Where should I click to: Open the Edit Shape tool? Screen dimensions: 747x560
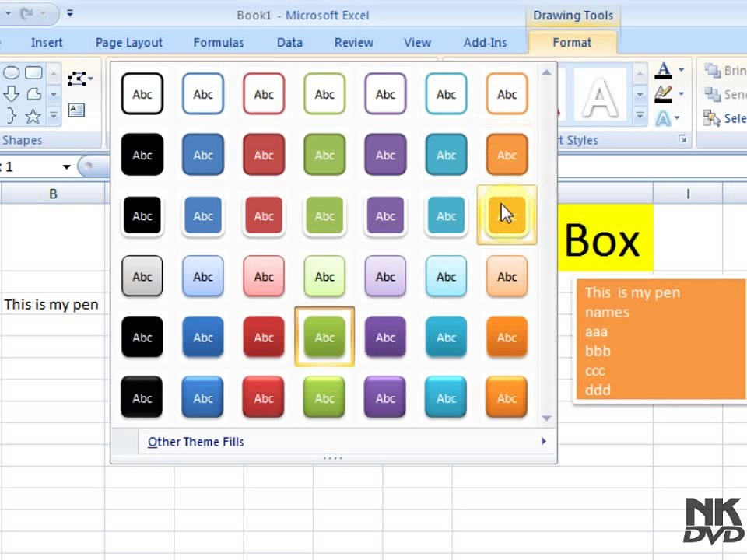79,79
